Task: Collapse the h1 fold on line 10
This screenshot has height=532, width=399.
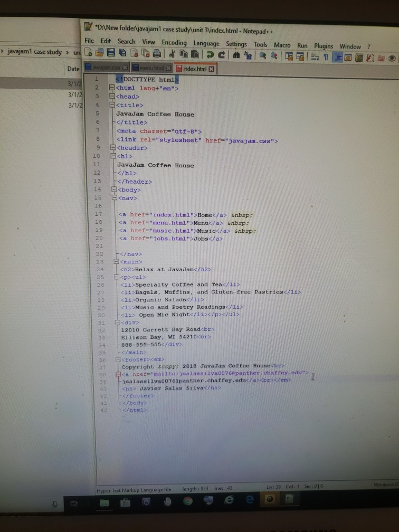Action: [113, 156]
